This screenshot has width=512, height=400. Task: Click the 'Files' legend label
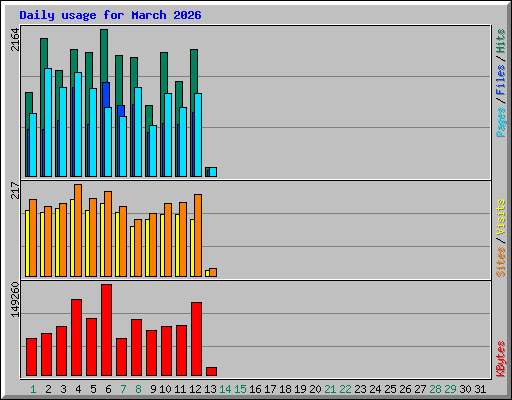tap(501, 80)
